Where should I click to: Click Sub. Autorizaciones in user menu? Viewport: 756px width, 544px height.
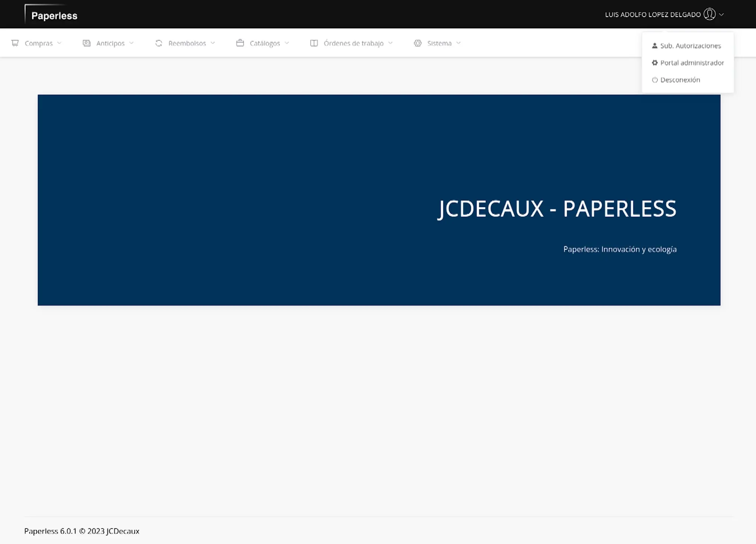691,45
